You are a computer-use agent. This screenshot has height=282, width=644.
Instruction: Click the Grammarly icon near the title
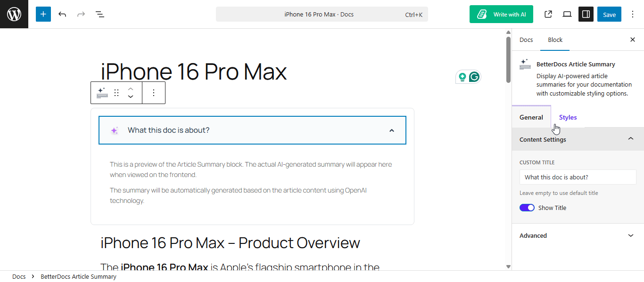[x=474, y=77]
